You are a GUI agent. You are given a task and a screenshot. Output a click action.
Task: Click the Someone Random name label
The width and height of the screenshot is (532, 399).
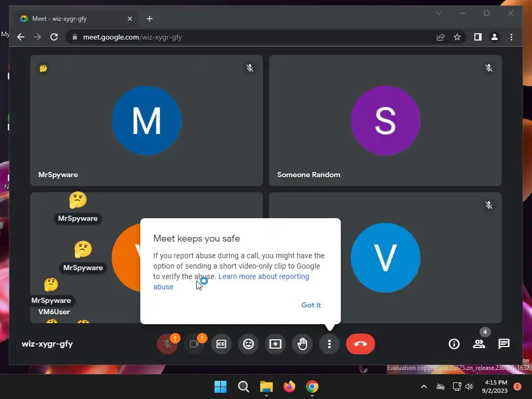(x=309, y=175)
